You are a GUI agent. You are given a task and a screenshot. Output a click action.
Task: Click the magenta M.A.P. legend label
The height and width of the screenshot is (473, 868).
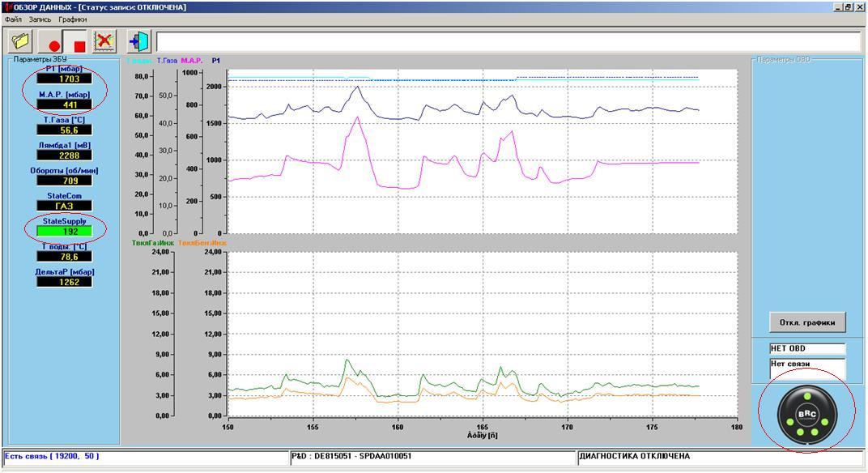192,61
